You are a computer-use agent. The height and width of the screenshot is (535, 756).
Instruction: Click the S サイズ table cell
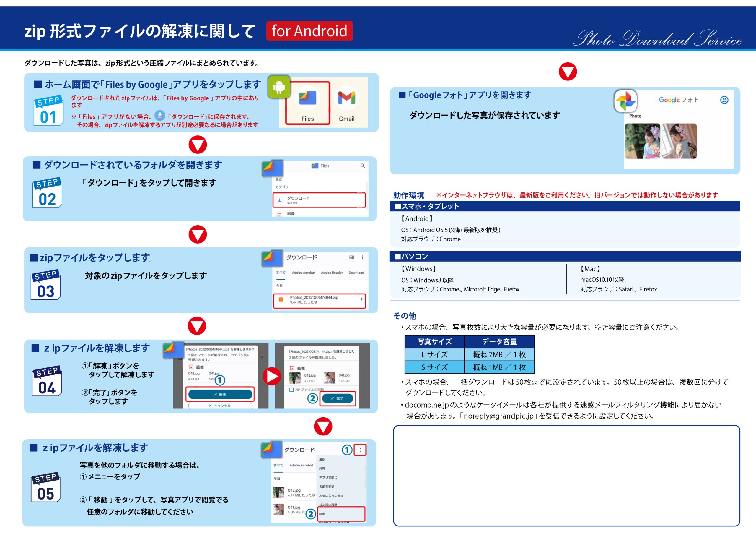click(x=435, y=367)
